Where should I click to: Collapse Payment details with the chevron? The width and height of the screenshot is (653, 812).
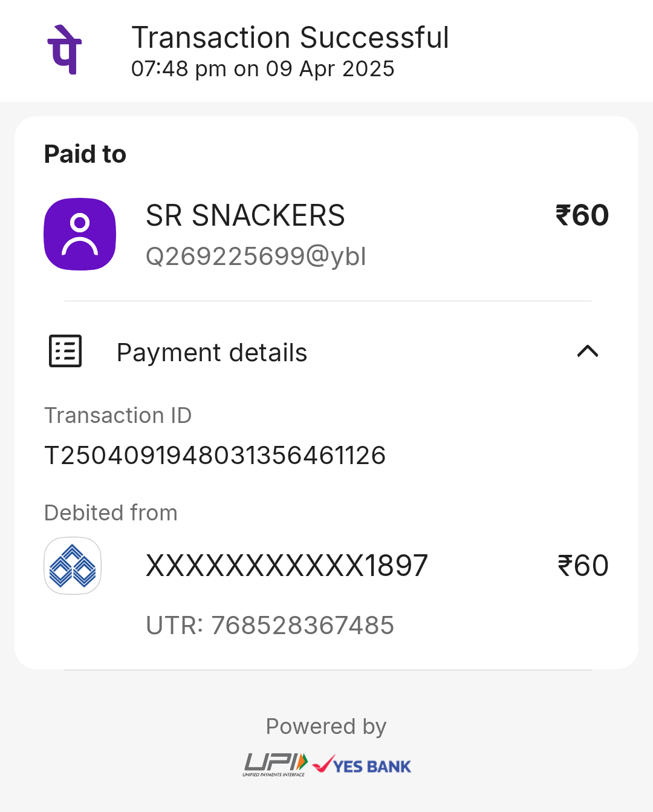click(x=588, y=352)
